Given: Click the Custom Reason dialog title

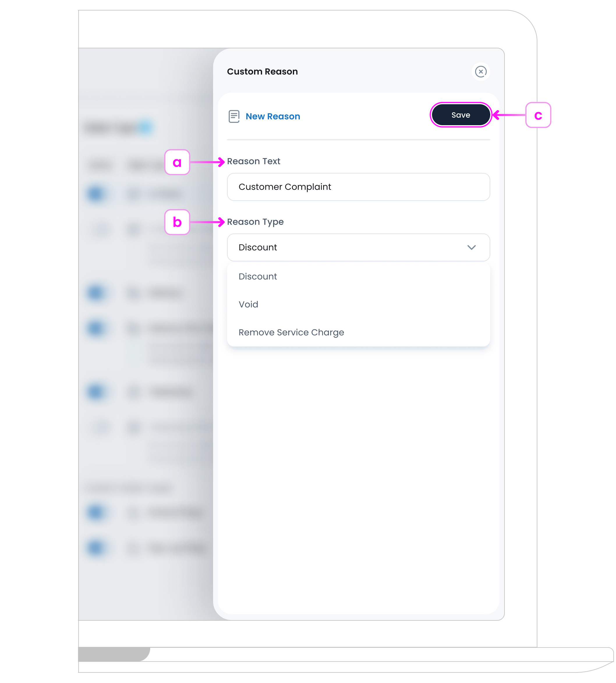Looking at the screenshot, I should click(262, 71).
